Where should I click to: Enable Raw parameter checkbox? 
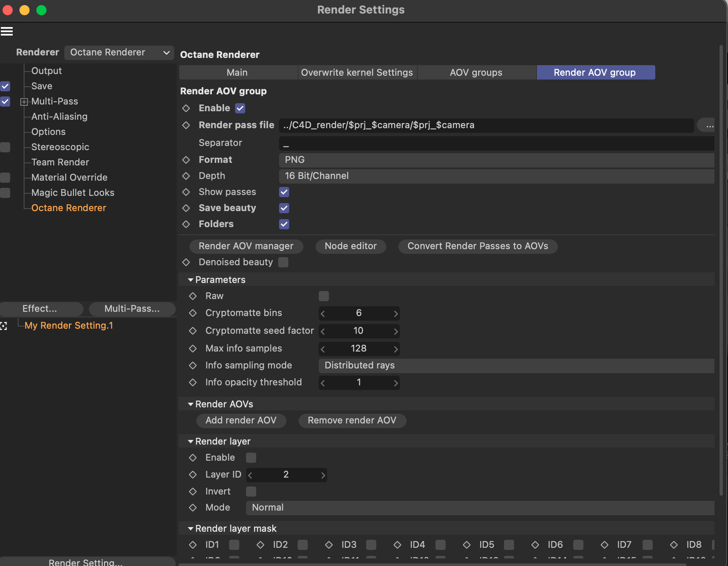click(324, 296)
